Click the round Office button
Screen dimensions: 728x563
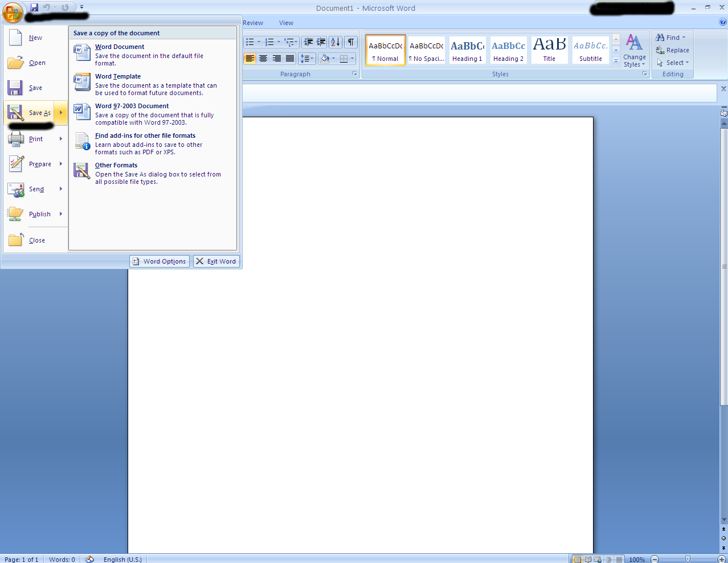coord(13,11)
